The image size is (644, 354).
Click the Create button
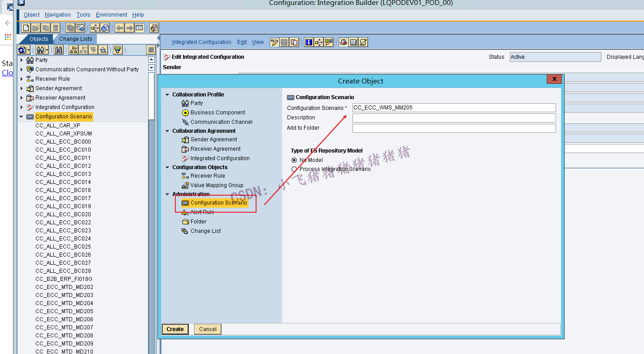coord(175,329)
